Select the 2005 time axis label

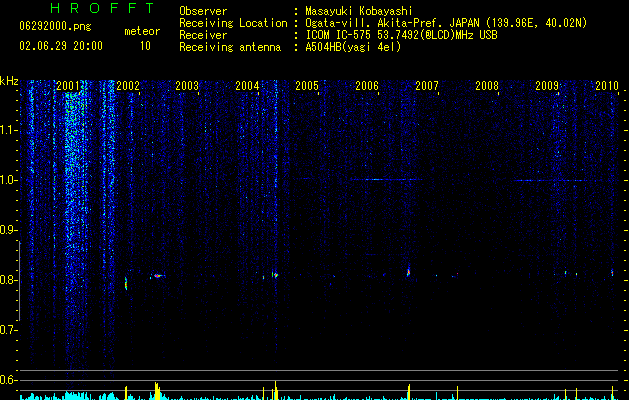tap(307, 85)
